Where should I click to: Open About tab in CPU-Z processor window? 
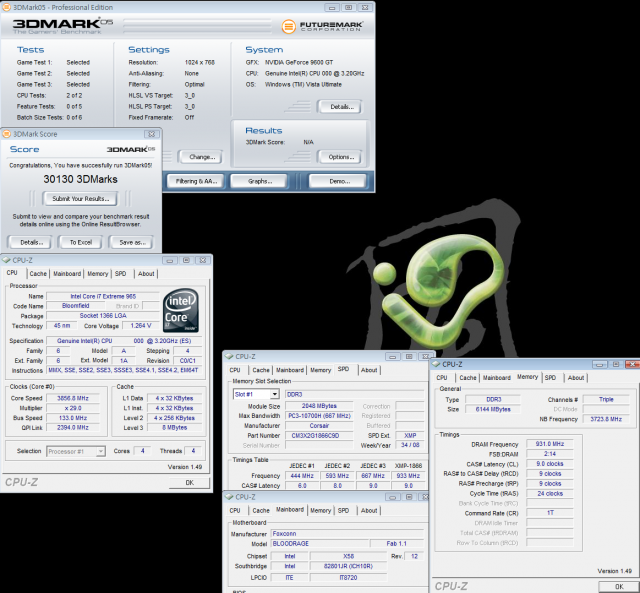point(146,274)
